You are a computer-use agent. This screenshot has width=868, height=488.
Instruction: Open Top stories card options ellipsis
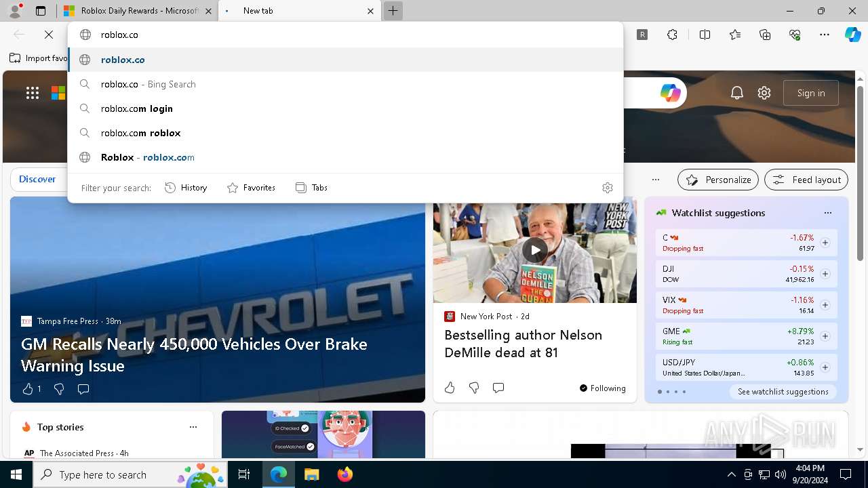[x=193, y=427]
